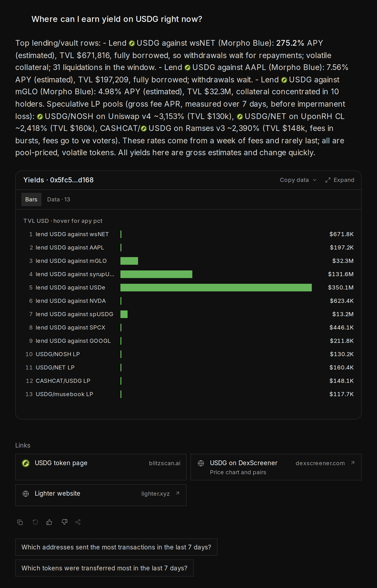This screenshot has width=377, height=588.
Task: Ask which addresses sent the most transactions
Action: pyautogui.click(x=116, y=547)
